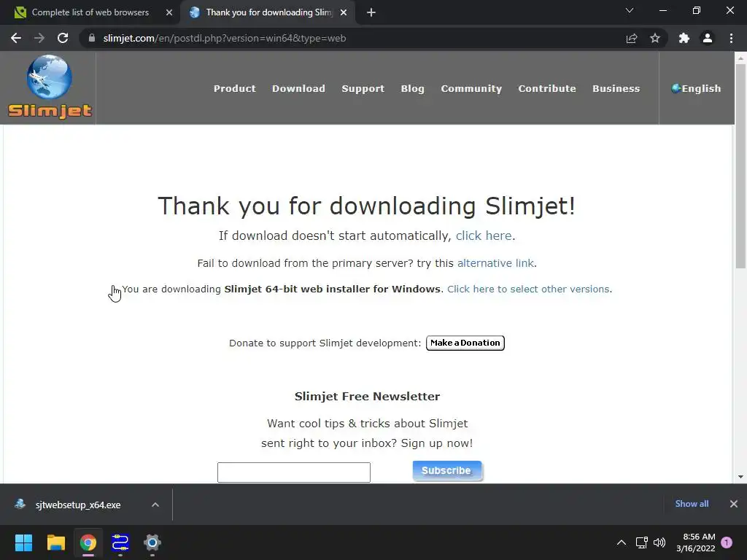Click the Slimjet file icon in downloads bar
This screenshot has height=560, width=747.
[x=20, y=505]
